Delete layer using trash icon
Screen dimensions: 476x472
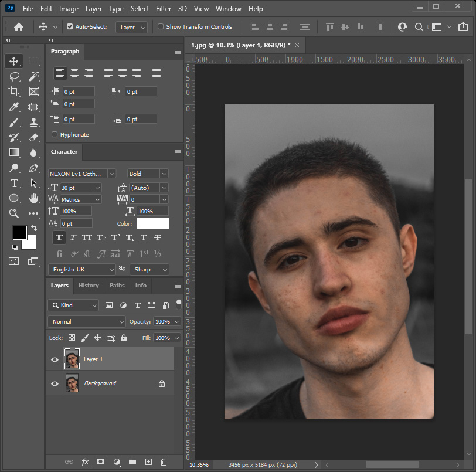(164, 462)
